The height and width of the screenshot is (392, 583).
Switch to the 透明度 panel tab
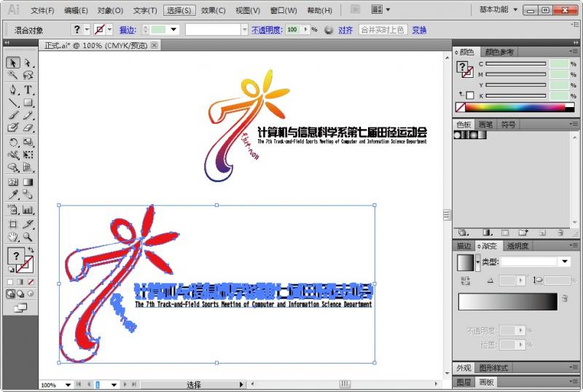click(517, 246)
